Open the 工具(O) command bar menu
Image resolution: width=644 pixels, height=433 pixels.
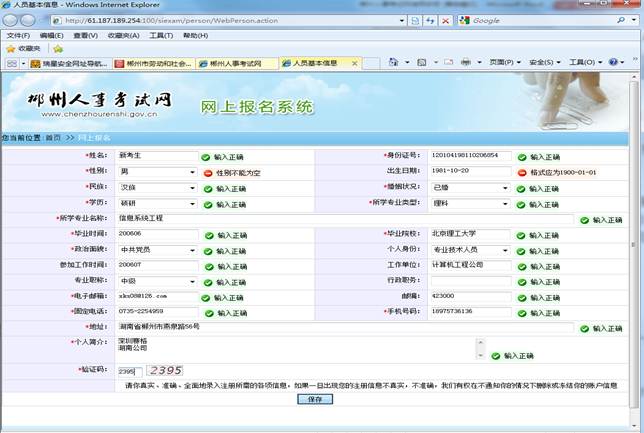pyautogui.click(x=585, y=62)
